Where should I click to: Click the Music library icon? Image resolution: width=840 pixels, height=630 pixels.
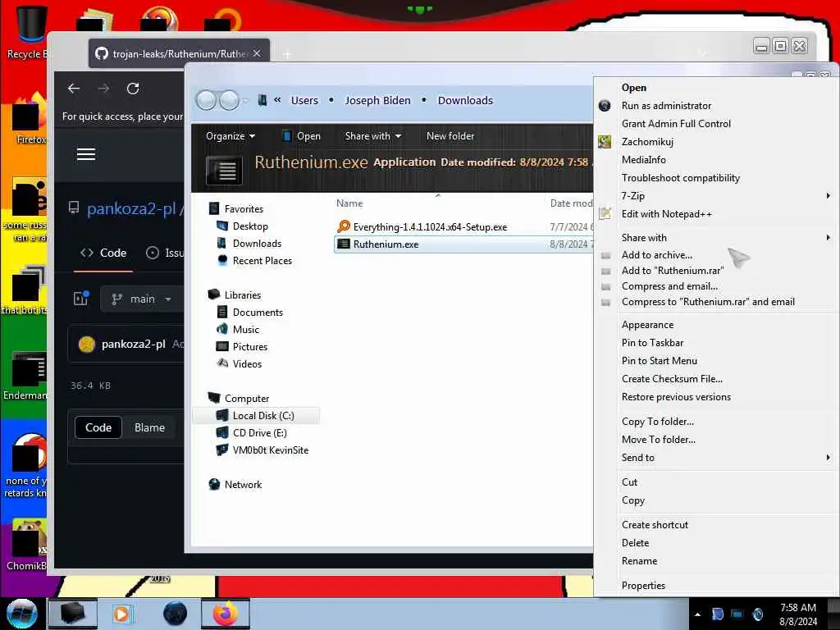pos(221,329)
